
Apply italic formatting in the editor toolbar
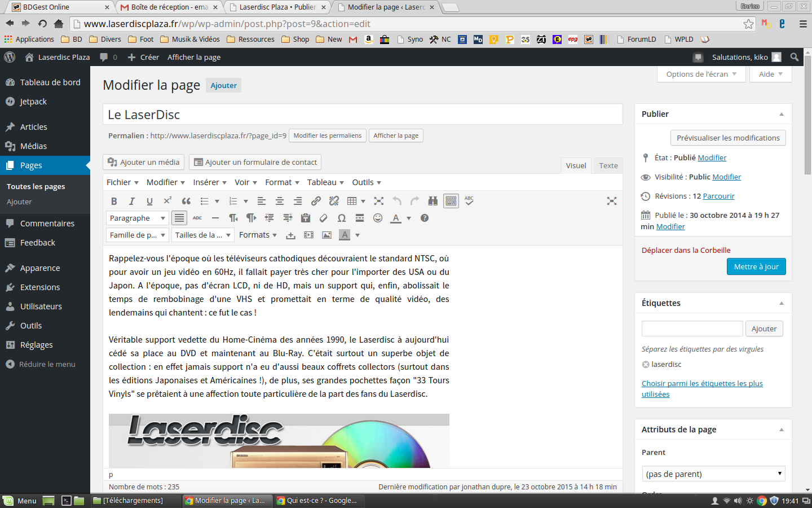click(x=132, y=201)
